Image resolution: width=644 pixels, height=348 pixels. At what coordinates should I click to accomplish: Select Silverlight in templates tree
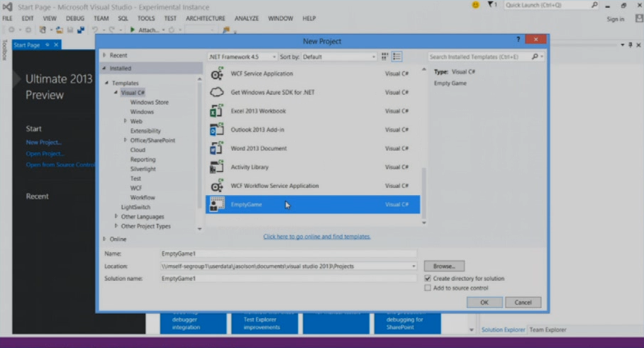(x=143, y=169)
